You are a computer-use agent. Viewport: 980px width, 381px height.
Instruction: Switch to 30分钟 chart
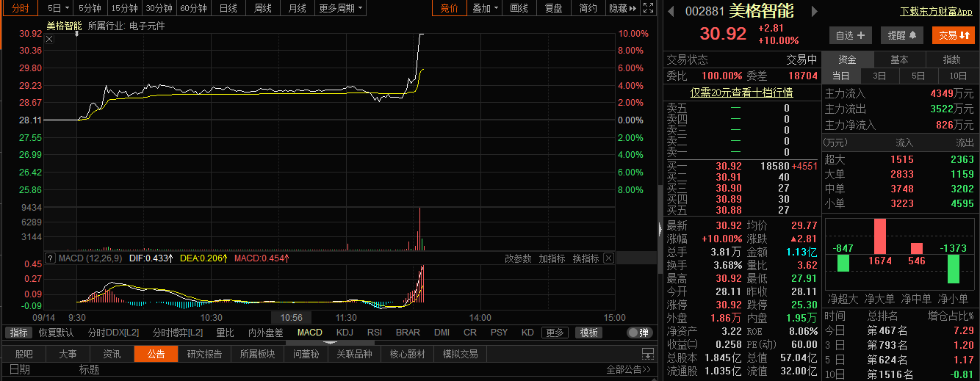pyautogui.click(x=159, y=9)
